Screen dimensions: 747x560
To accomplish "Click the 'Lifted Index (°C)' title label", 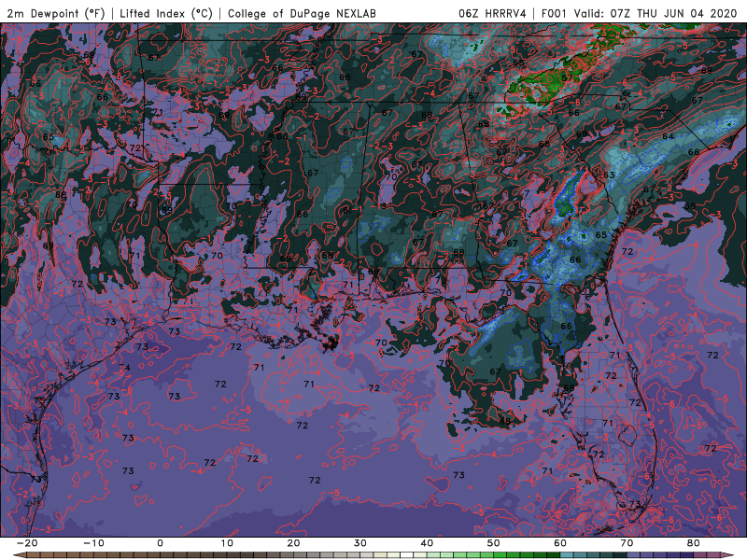I will [x=166, y=13].
